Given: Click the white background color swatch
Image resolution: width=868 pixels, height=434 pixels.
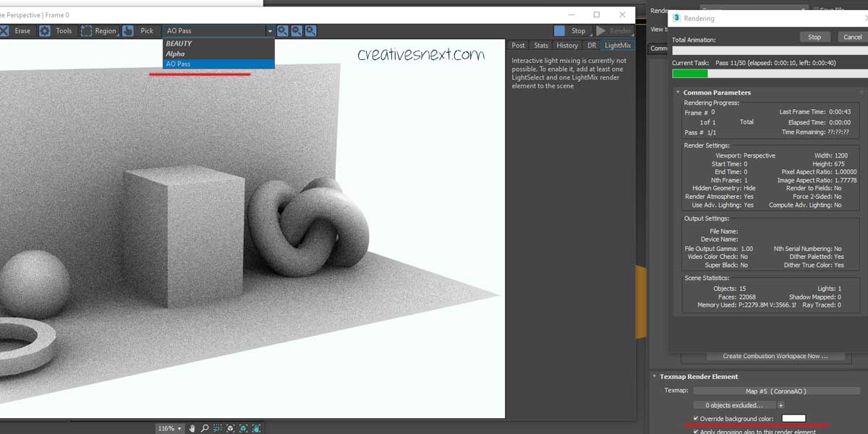Looking at the screenshot, I should pos(793,419).
